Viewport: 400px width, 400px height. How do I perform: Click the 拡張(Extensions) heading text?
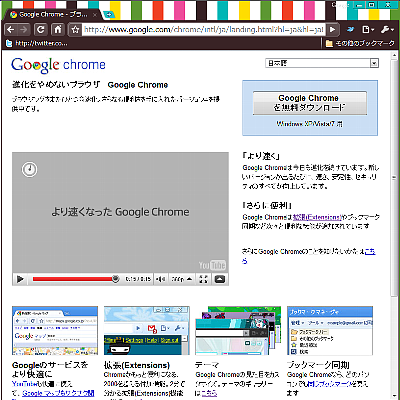coord(137,365)
